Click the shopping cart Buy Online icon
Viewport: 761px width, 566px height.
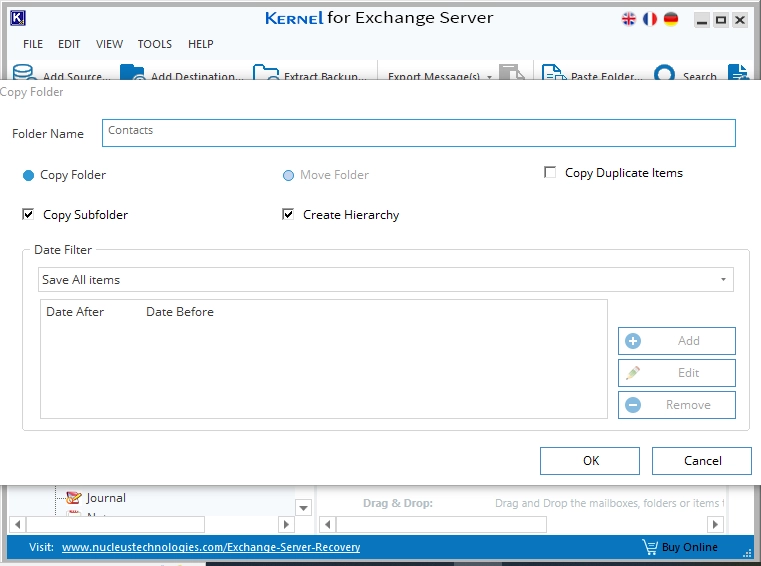(650, 547)
